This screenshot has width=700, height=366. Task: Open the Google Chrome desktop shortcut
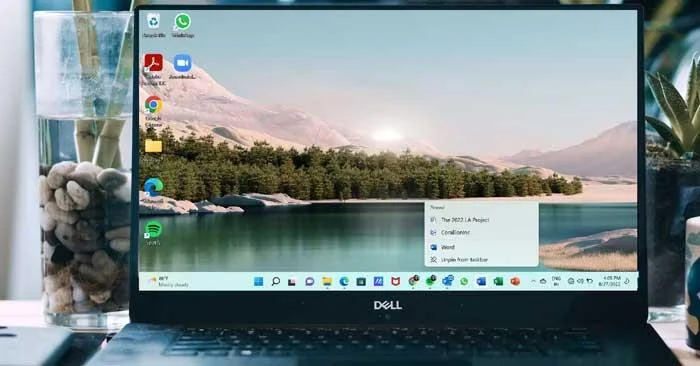[x=154, y=112]
